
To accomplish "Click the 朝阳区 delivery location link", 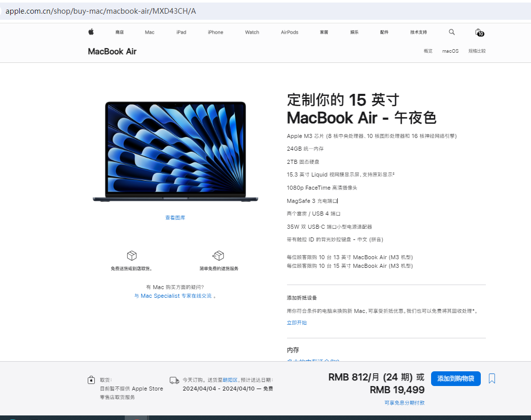I will tap(230, 380).
